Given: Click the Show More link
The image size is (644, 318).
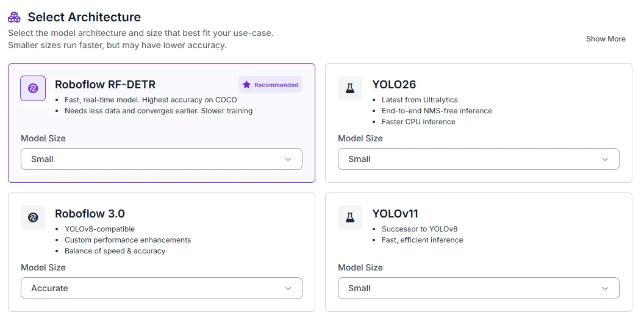Looking at the screenshot, I should (x=606, y=39).
